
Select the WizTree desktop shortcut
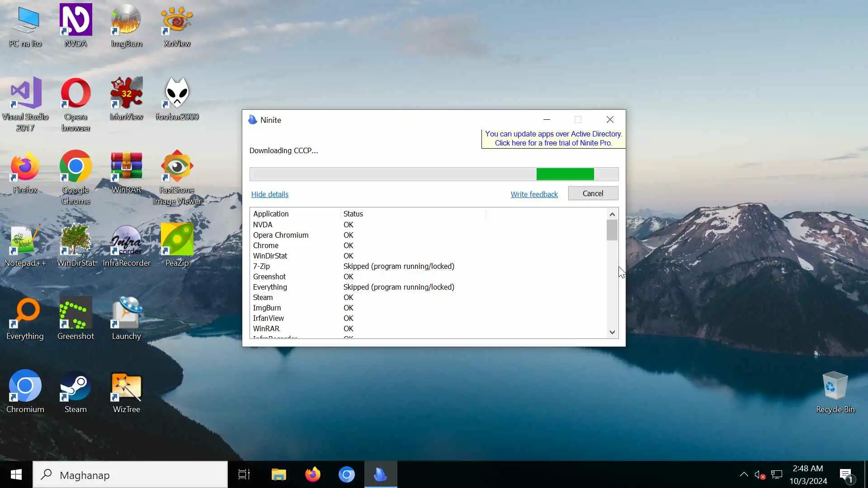(126, 386)
